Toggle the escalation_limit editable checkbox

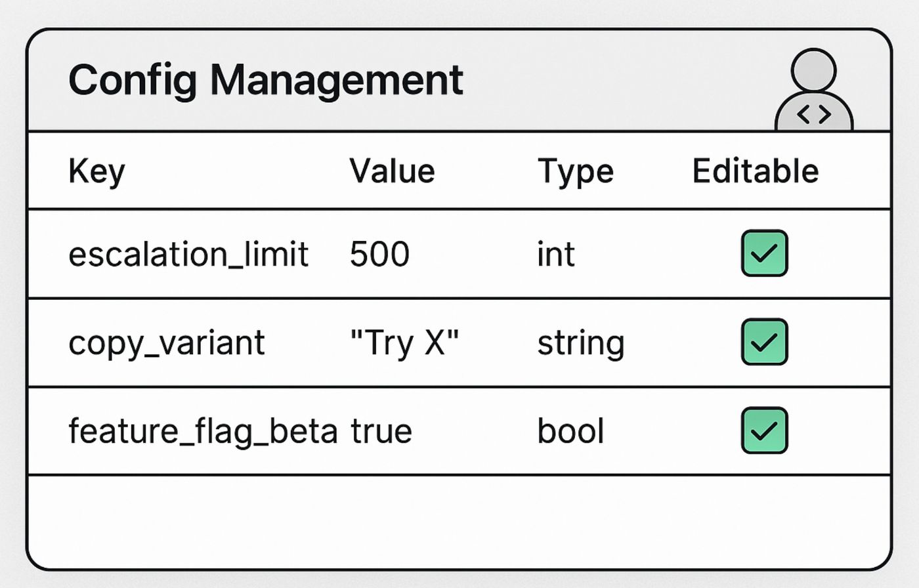point(764,253)
